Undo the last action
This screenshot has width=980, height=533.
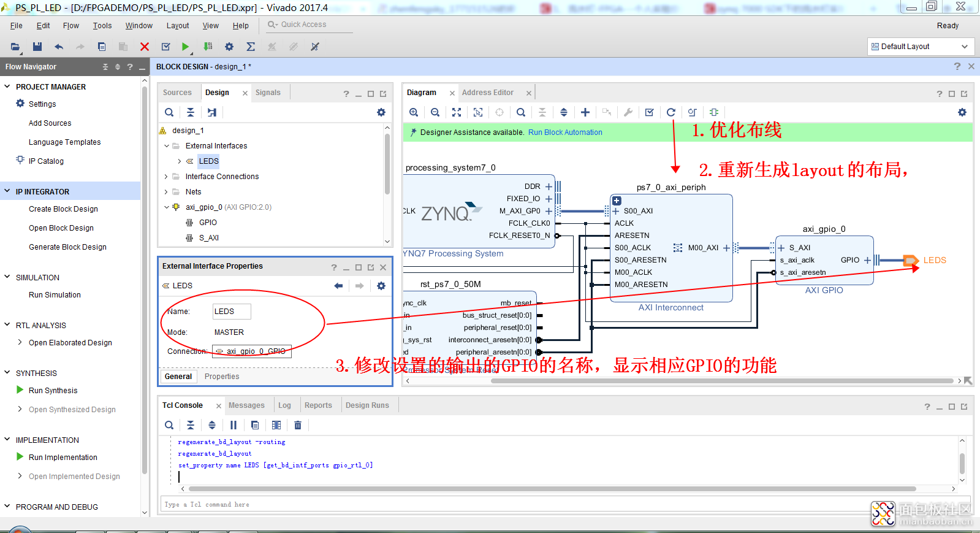59,47
